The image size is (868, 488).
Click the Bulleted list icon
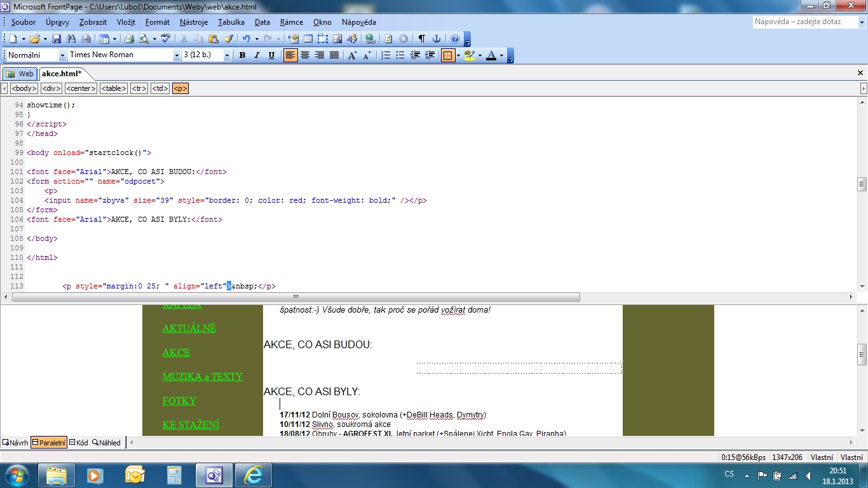click(x=400, y=55)
